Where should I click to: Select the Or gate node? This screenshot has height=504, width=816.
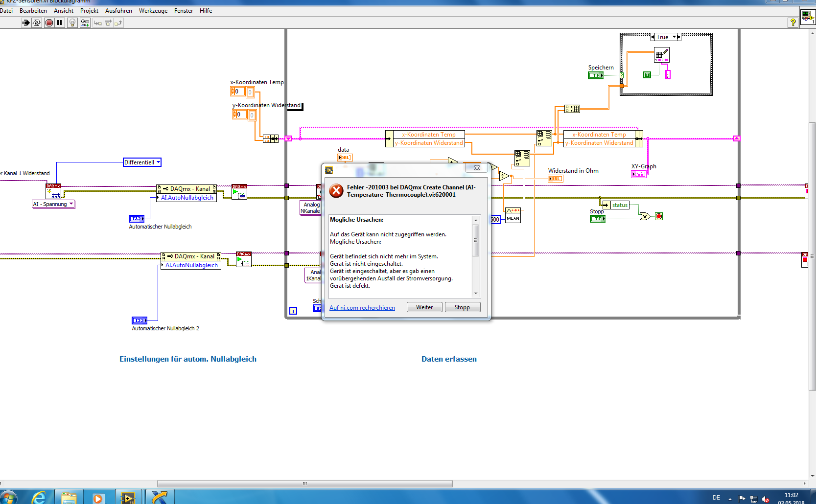click(x=645, y=216)
